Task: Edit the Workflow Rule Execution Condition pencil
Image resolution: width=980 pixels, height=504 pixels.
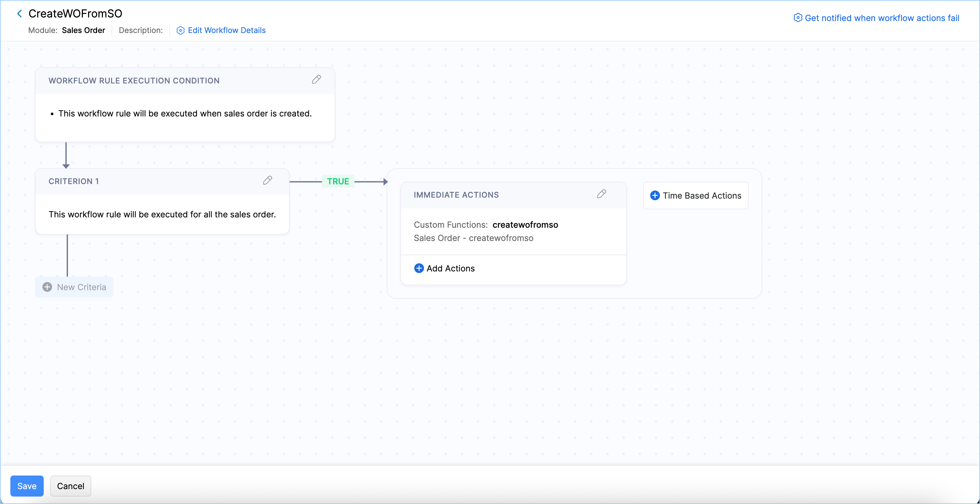Action: pos(316,80)
